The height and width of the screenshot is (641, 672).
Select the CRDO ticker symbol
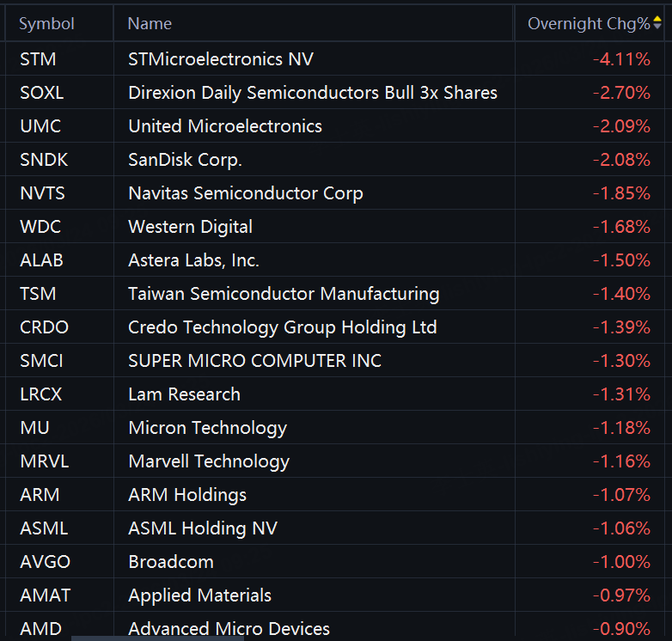pos(44,327)
